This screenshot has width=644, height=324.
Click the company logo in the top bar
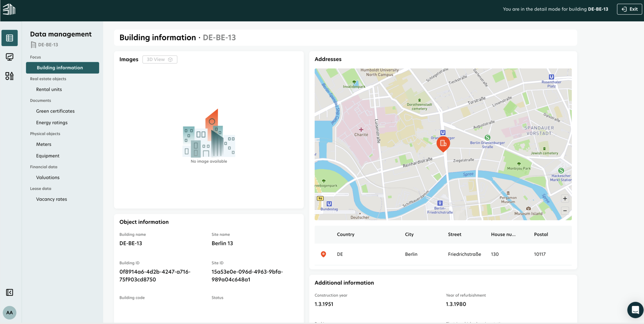click(9, 9)
